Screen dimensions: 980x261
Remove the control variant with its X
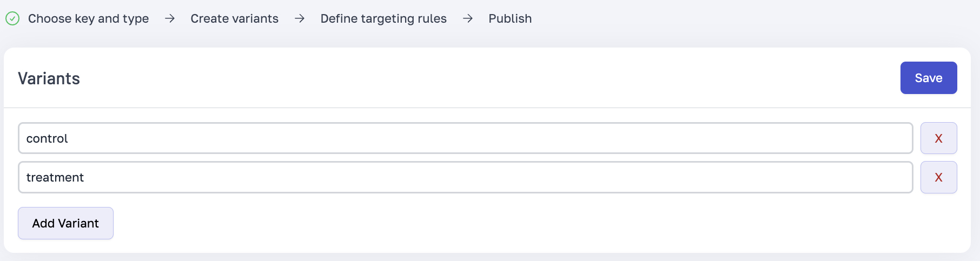click(x=938, y=138)
